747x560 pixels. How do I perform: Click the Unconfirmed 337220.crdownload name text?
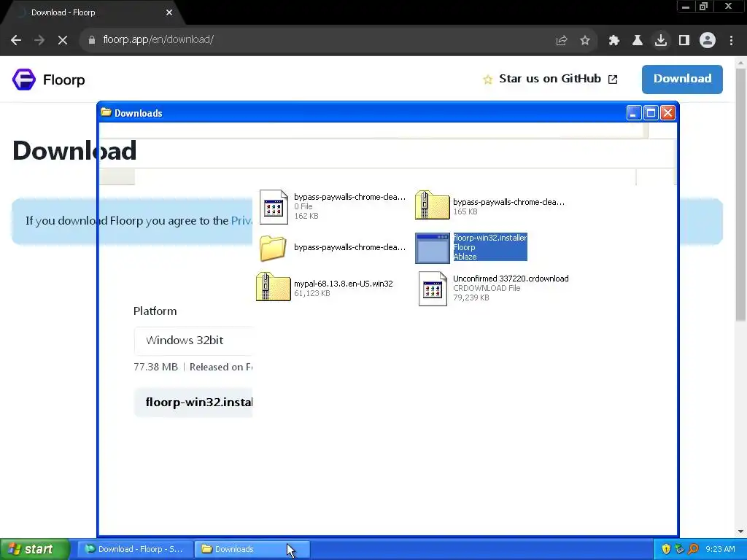click(511, 279)
